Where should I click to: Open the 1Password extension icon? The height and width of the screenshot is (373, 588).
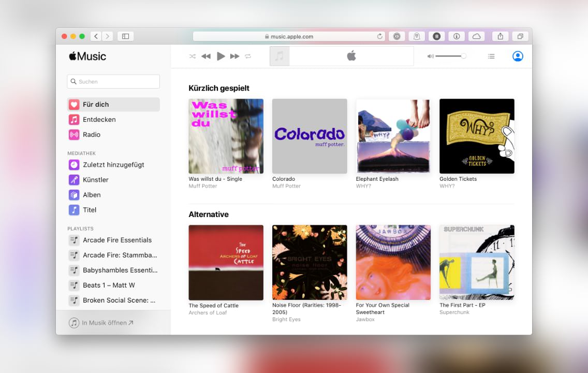click(x=397, y=36)
